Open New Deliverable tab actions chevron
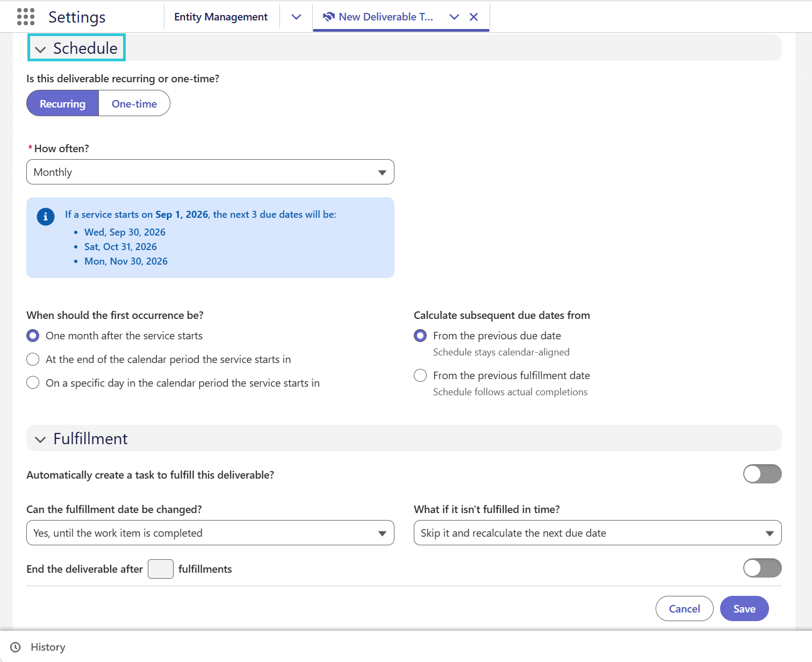Viewport: 812px width, 662px height. [454, 17]
